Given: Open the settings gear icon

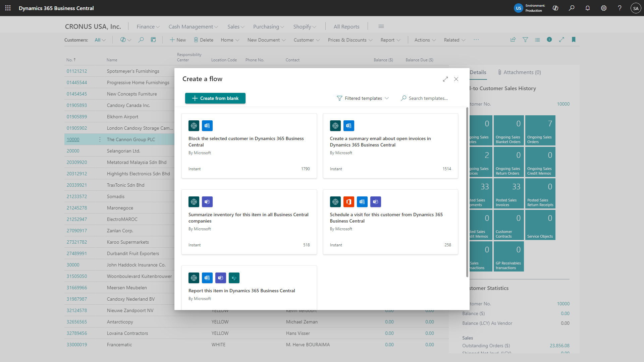Looking at the screenshot, I should (604, 8).
